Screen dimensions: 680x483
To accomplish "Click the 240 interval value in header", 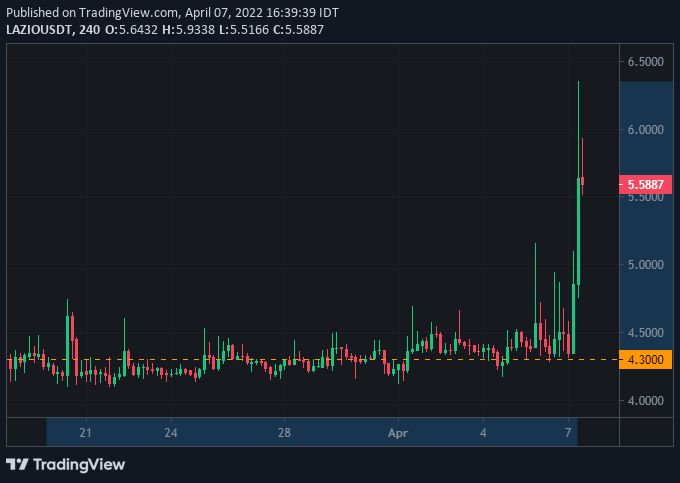I will [x=89, y=29].
